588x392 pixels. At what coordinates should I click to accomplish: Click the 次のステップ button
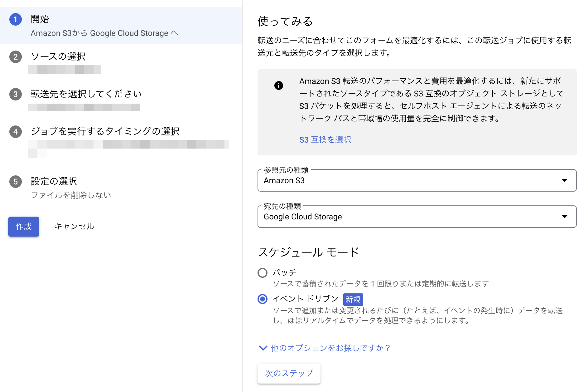click(x=289, y=373)
